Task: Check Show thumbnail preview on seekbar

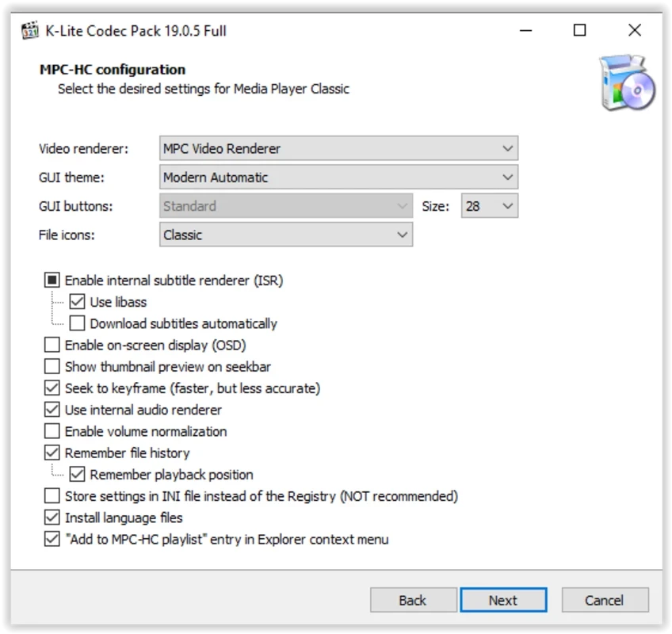Action: pos(52,367)
